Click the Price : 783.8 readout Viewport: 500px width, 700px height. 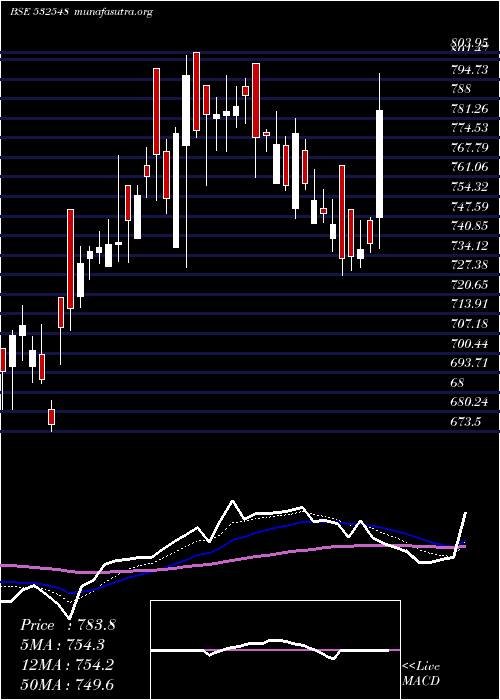(68, 625)
